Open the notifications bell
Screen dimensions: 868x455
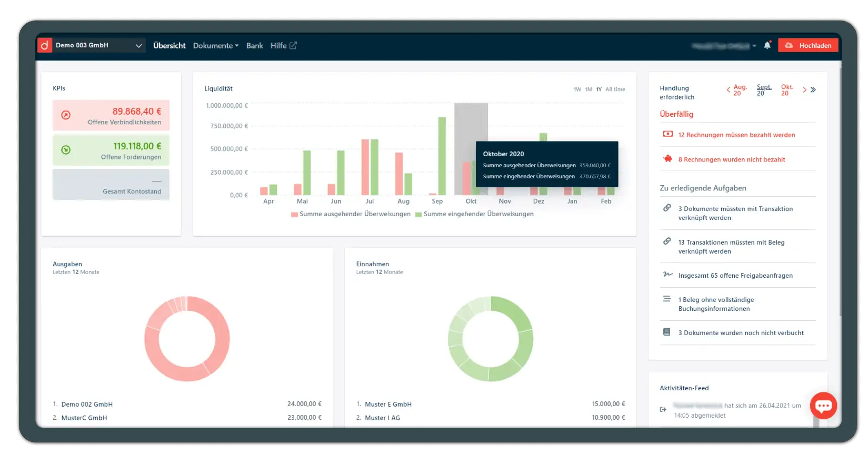pyautogui.click(x=767, y=45)
